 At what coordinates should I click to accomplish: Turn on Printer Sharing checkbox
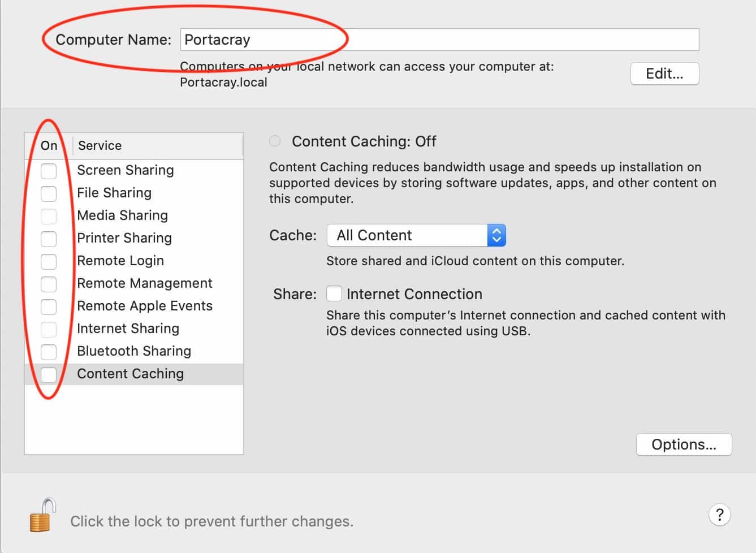pos(49,239)
